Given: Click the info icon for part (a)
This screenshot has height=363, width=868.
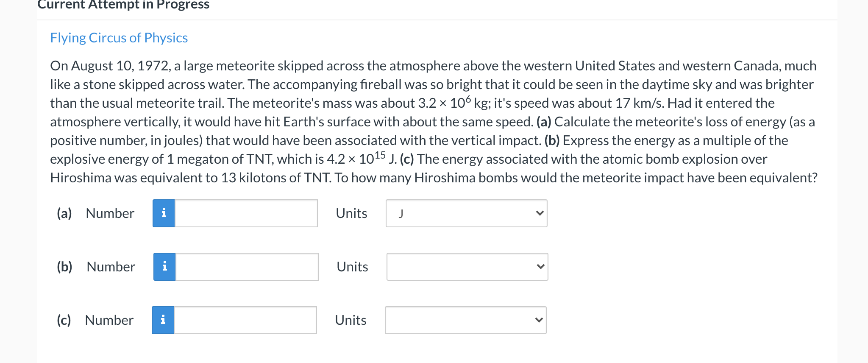Looking at the screenshot, I should click(164, 213).
